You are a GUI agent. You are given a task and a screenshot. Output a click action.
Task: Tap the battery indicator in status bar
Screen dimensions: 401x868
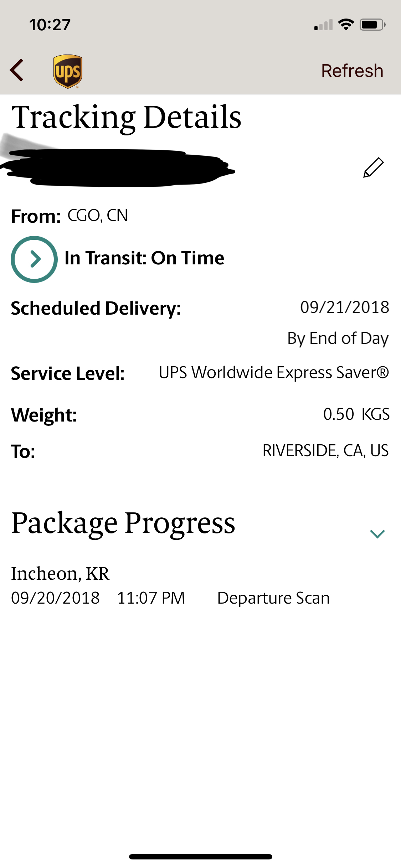pos(372,25)
